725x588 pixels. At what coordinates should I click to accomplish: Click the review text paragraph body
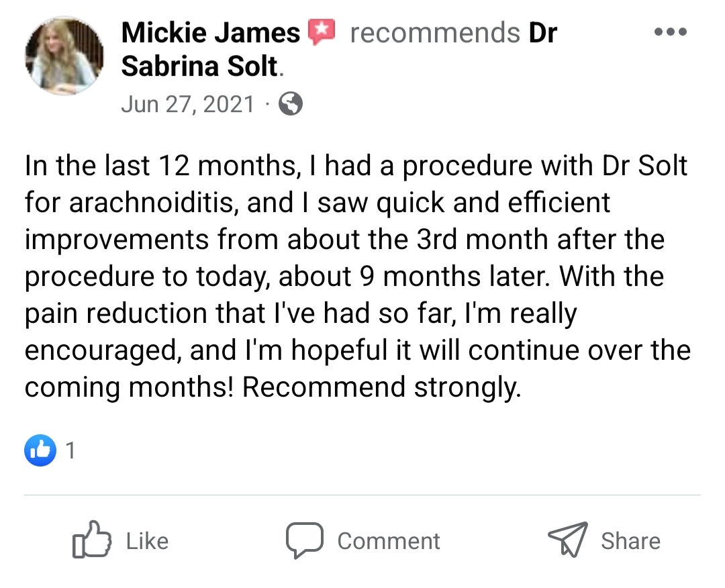tap(357, 276)
